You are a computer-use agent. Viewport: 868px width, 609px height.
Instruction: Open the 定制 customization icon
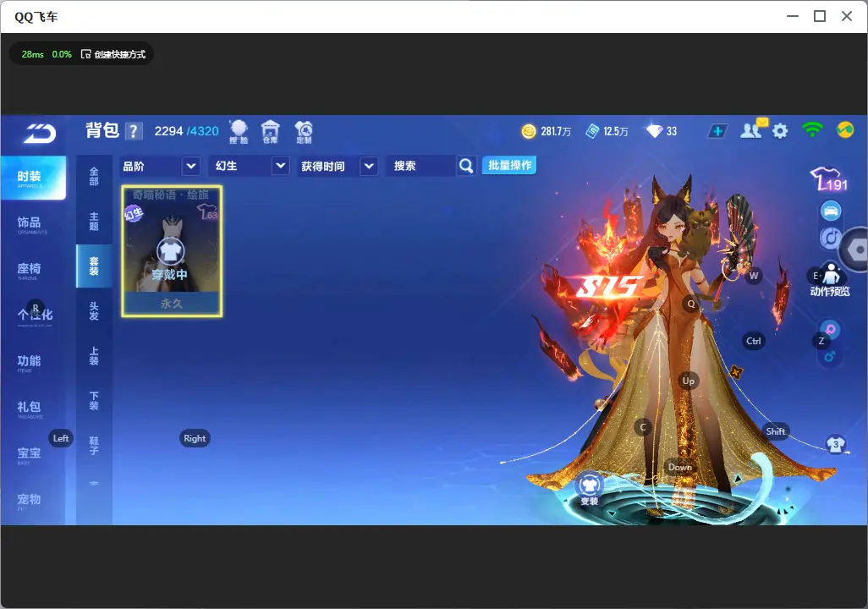coord(304,132)
